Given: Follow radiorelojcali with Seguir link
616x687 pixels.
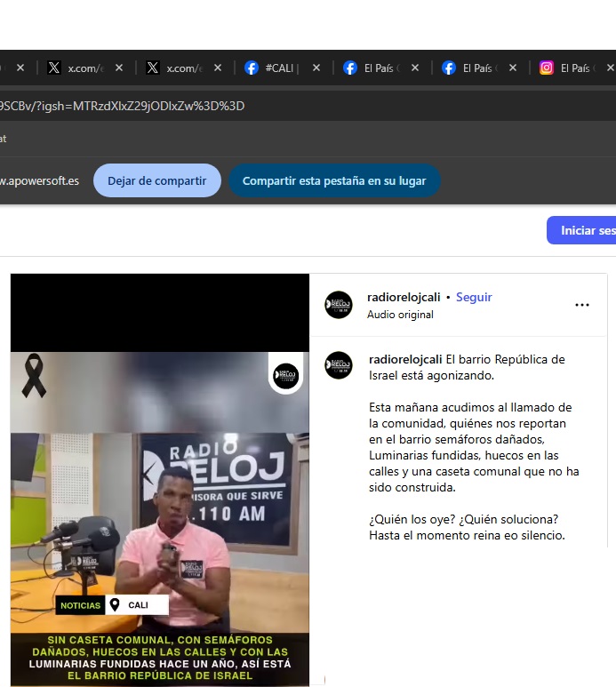Looking at the screenshot, I should click(474, 297).
